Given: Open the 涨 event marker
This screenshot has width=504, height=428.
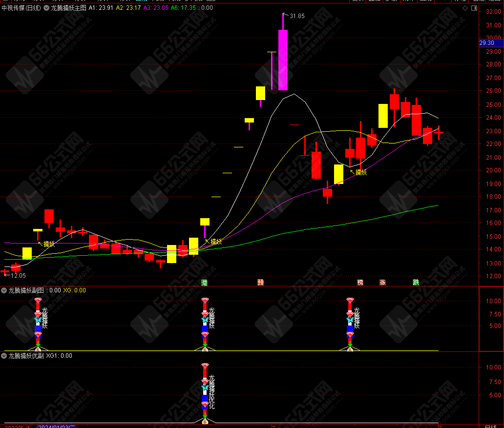Looking at the screenshot, I should [382, 283].
